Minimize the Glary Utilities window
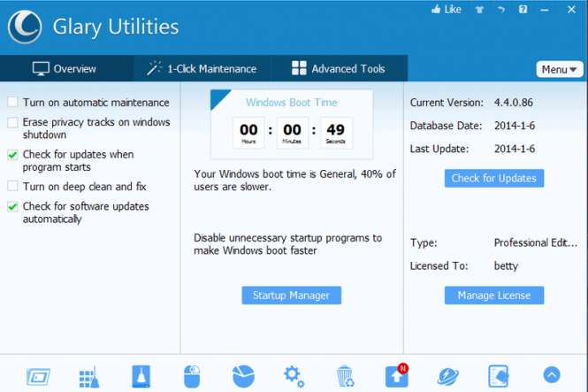The height and width of the screenshot is (392, 588). point(545,10)
